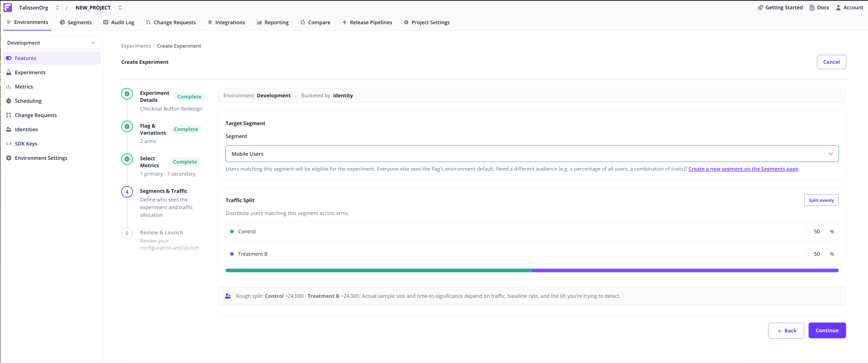Click the Treatment B percentage input field
Viewport: 868px width, 363px height.
point(817,254)
